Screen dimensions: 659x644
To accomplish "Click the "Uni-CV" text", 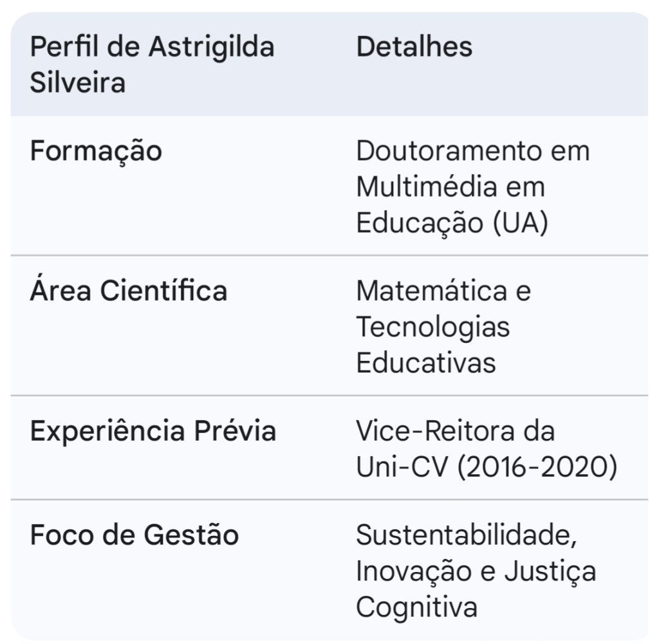I will 402,468.
